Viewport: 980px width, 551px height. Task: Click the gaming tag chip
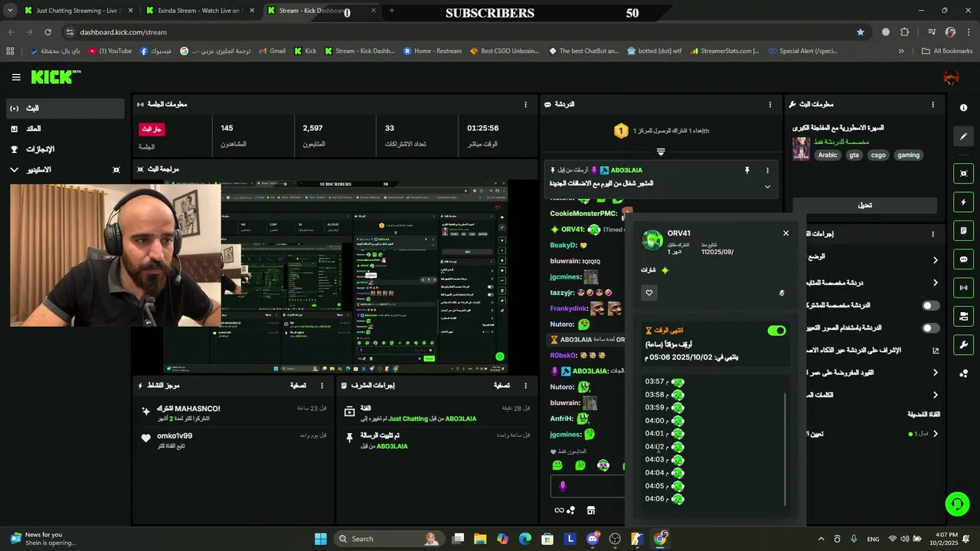point(908,155)
